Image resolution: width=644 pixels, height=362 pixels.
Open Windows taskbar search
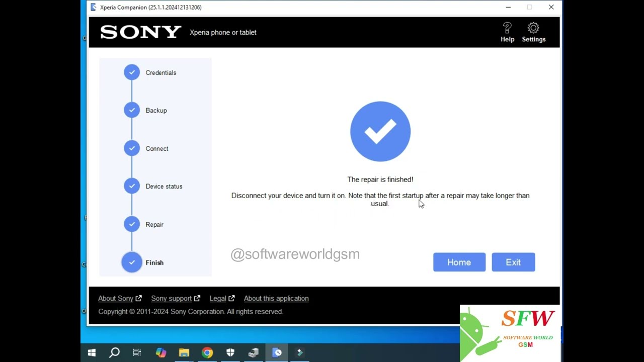[114, 352]
